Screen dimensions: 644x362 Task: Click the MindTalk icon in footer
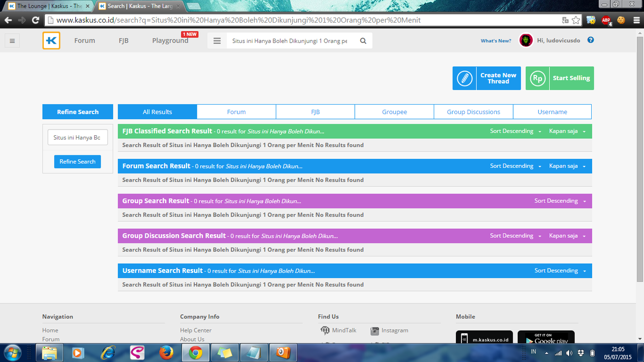[325, 330]
